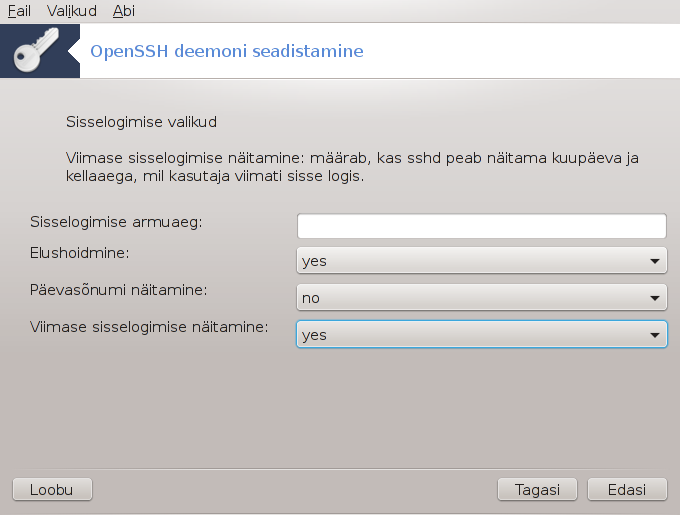
Task: Open the Viimase sisselogimise näitamine dropdown
Action: [x=481, y=334]
